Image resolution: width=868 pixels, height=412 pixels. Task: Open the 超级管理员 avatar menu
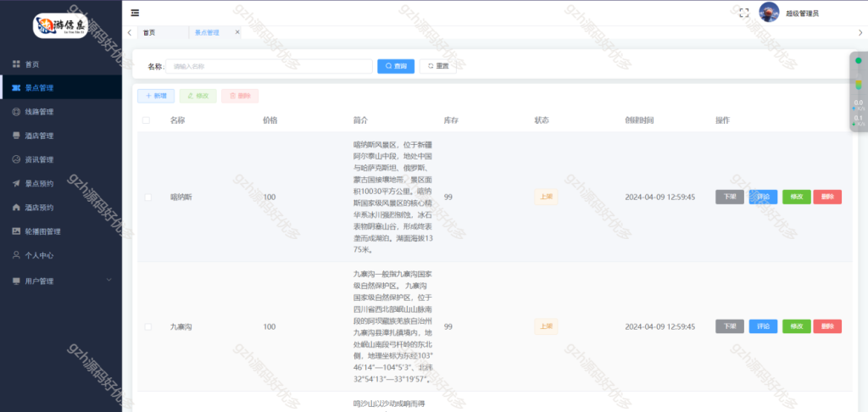tap(769, 12)
